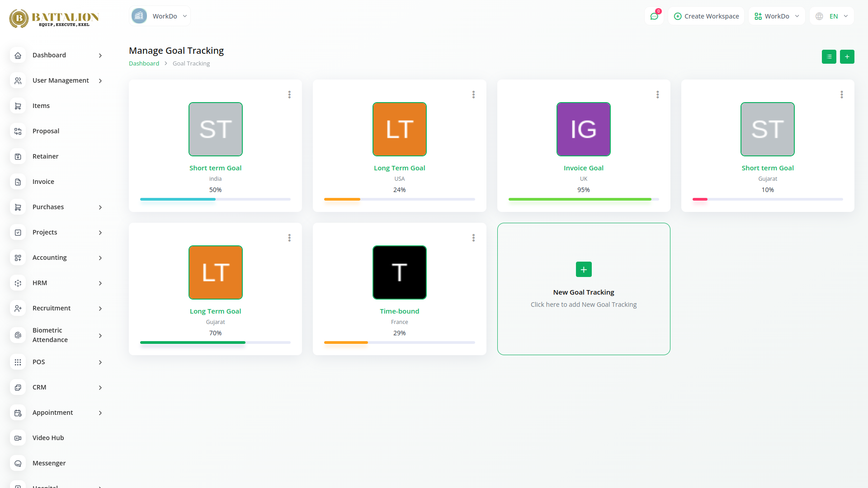Open three-dot menu on Invoice Goal card
This screenshot has height=488, width=868.
pos(657,94)
